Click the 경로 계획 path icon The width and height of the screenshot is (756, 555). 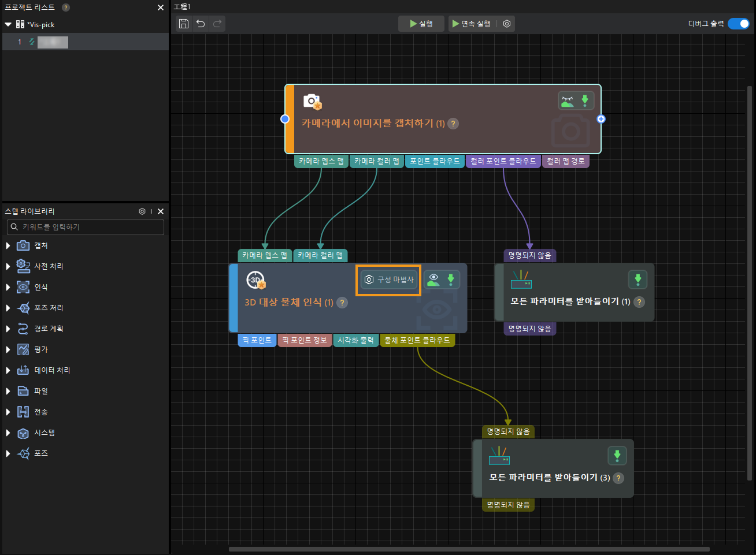coord(23,329)
